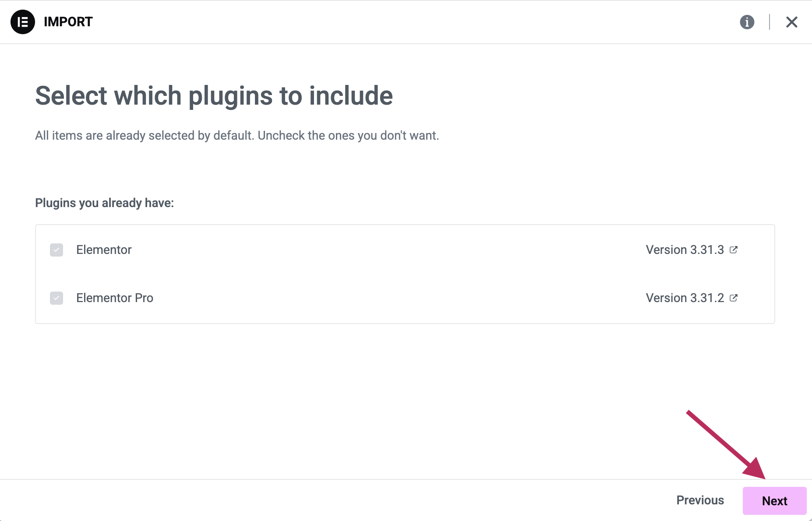
Task: Click the Version 3.31.2 link text
Action: tap(685, 298)
